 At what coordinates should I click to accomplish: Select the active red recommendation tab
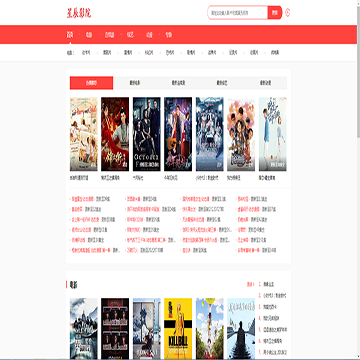pos(91,83)
